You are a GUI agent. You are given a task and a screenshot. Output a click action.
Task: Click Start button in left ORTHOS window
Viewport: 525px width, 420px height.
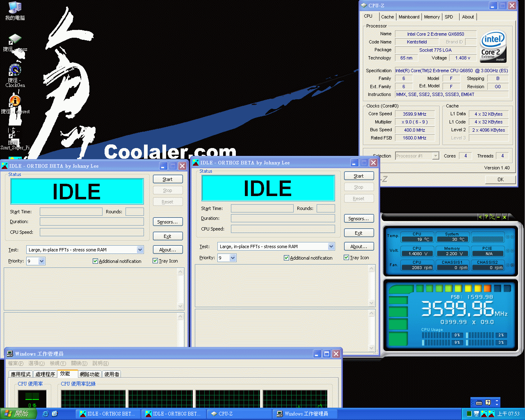point(168,179)
